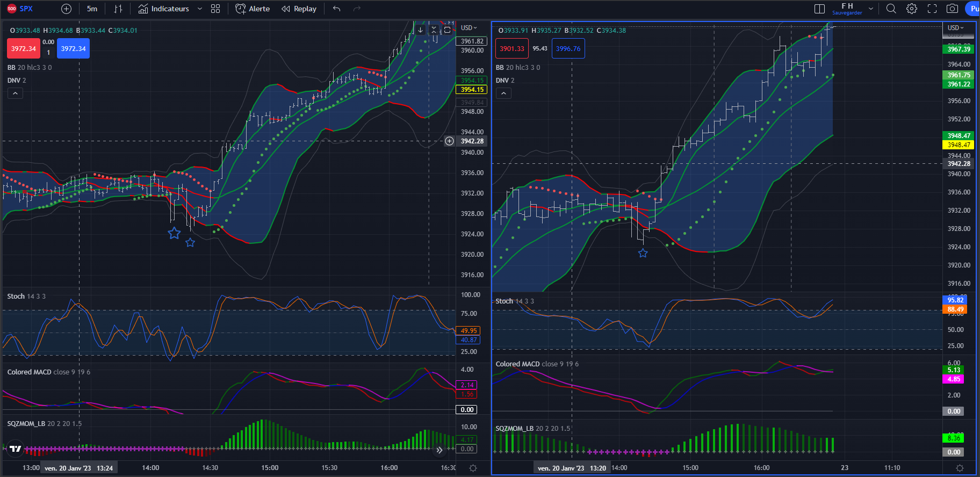Open left chart time axis settings gear

(473, 468)
